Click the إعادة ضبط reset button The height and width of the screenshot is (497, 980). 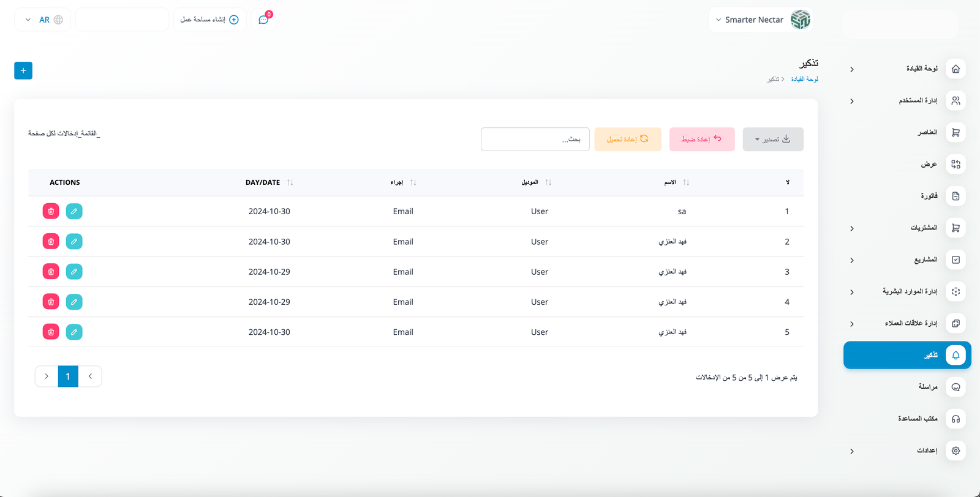point(701,140)
